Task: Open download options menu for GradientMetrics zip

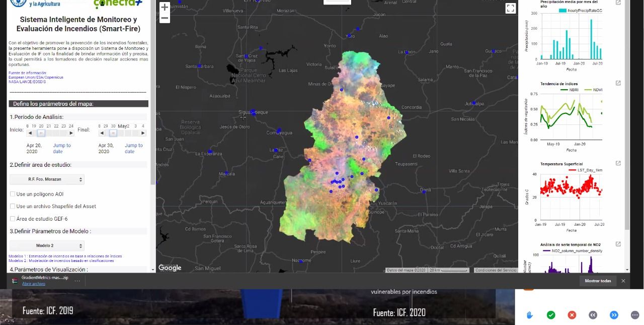Action: [77, 281]
